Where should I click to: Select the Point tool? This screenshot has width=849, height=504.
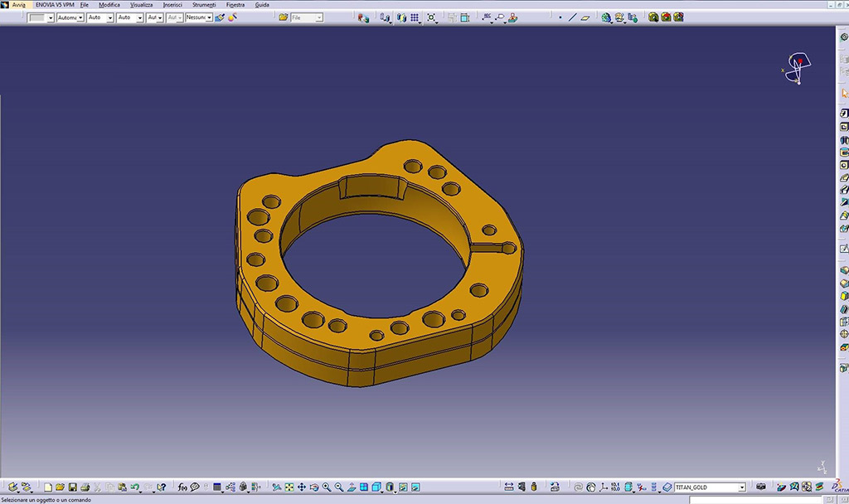(560, 18)
